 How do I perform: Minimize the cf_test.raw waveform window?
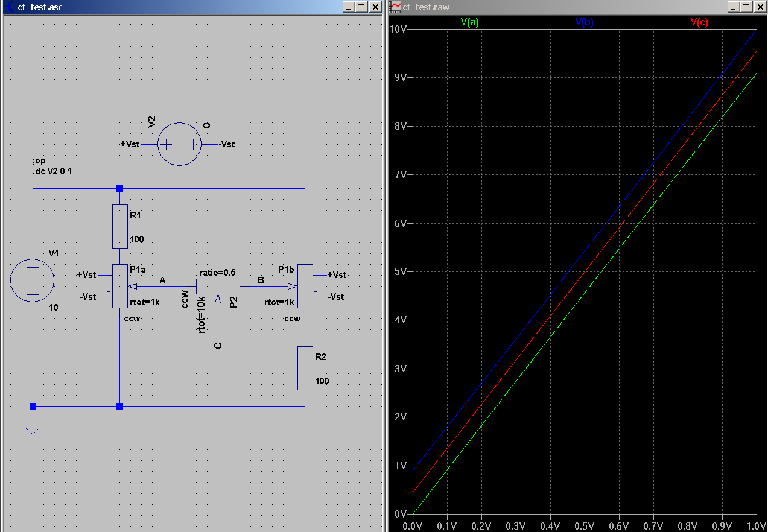[732, 7]
